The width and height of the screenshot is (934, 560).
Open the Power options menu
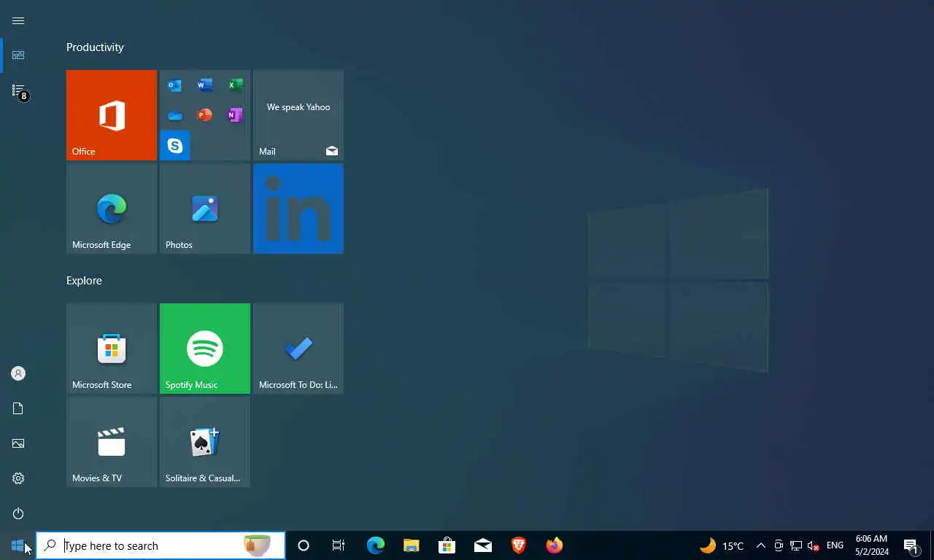pos(18,513)
